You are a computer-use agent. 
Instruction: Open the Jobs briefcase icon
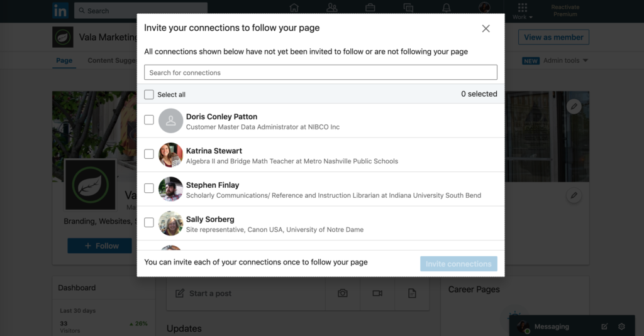point(370,8)
